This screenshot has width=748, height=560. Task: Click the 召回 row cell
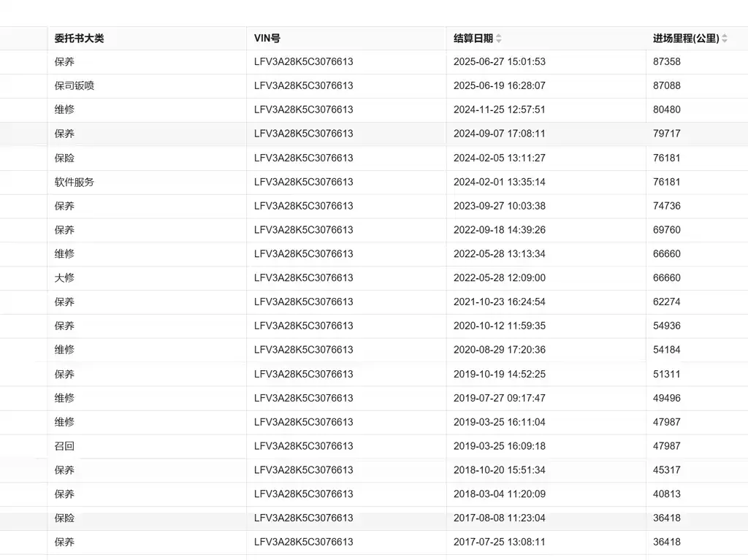pyautogui.click(x=64, y=446)
